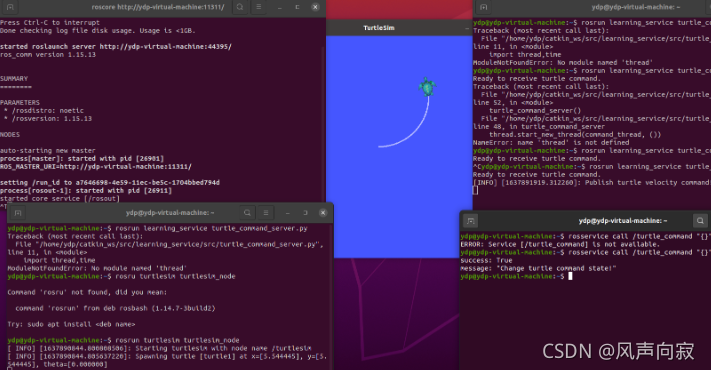This screenshot has width=711, height=370.
Task: Open new tab in bottom-right terminal
Action: pyautogui.click(x=471, y=221)
